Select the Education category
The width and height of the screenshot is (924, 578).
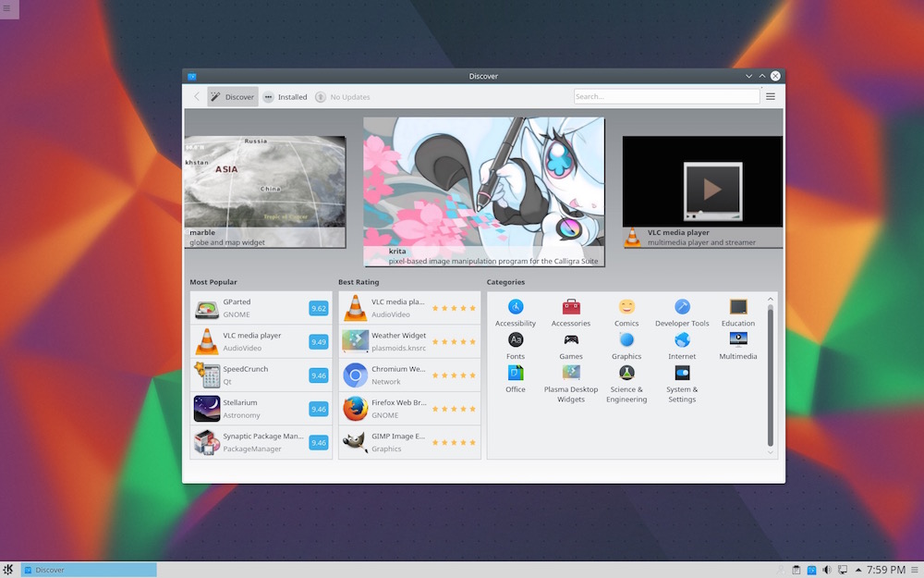[x=737, y=313]
